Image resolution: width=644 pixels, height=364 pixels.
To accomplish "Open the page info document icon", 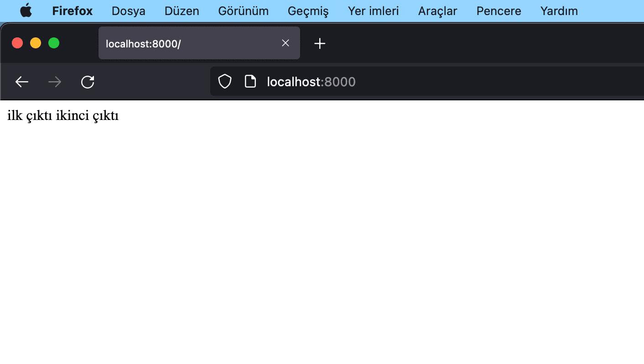I will pos(250,81).
